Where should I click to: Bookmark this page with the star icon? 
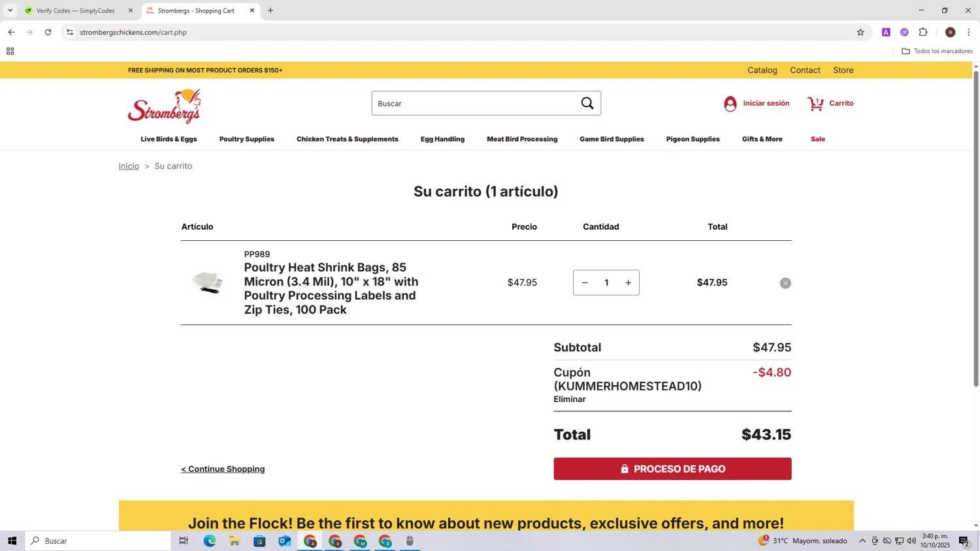click(860, 32)
